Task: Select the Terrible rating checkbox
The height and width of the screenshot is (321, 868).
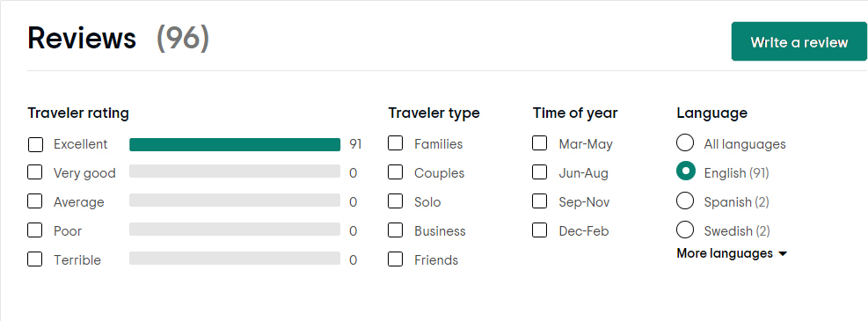Action: pyautogui.click(x=35, y=259)
